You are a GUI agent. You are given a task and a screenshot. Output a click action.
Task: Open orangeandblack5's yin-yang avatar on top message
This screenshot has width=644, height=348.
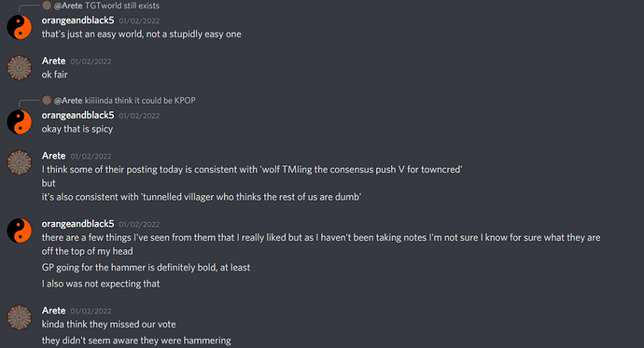[x=19, y=27]
